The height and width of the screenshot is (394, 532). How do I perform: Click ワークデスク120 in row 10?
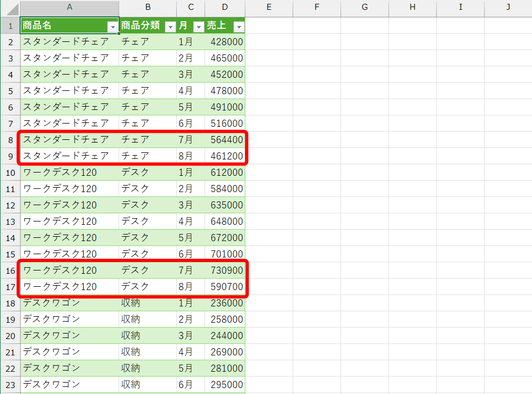(70, 173)
